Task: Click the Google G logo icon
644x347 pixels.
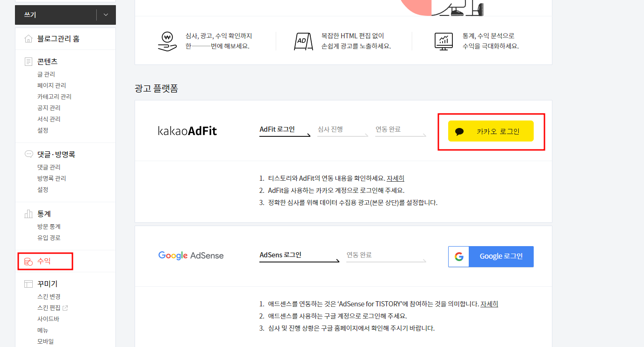Action: coord(458,256)
